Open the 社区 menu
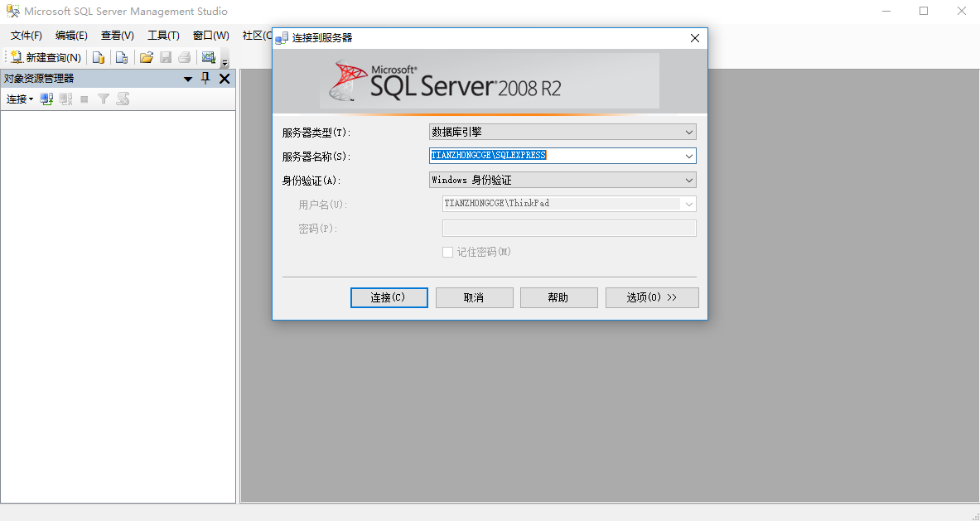This screenshot has height=521, width=980. [x=256, y=36]
